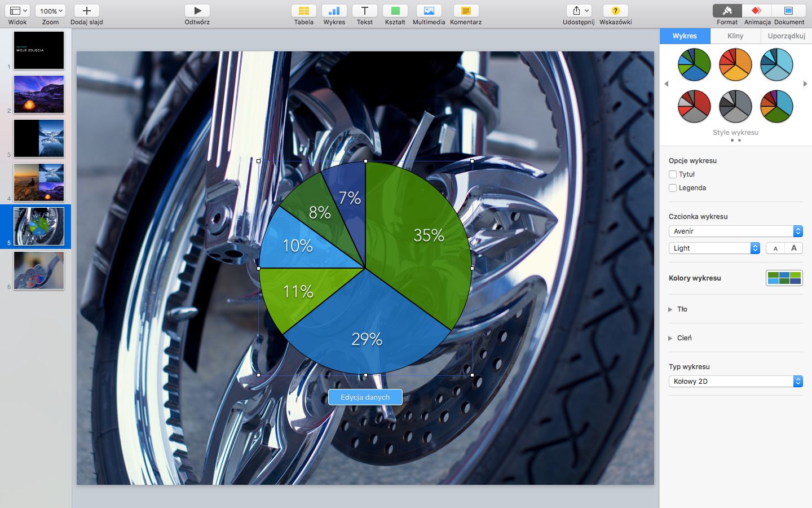
Task: Enable the Legenda checkbox
Action: tap(673, 188)
